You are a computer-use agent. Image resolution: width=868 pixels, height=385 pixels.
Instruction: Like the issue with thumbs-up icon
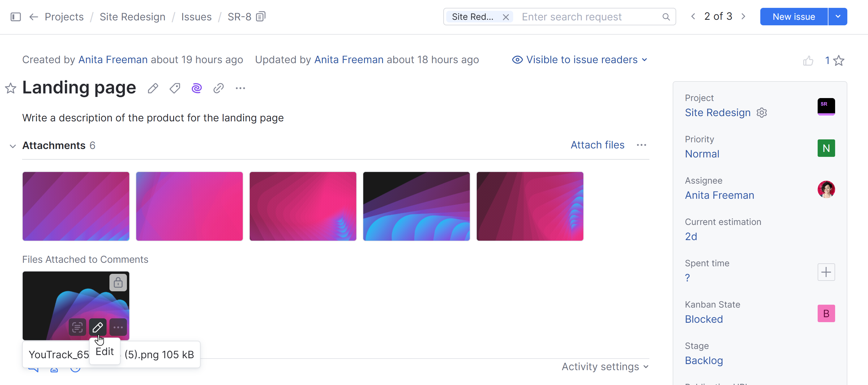pos(809,61)
